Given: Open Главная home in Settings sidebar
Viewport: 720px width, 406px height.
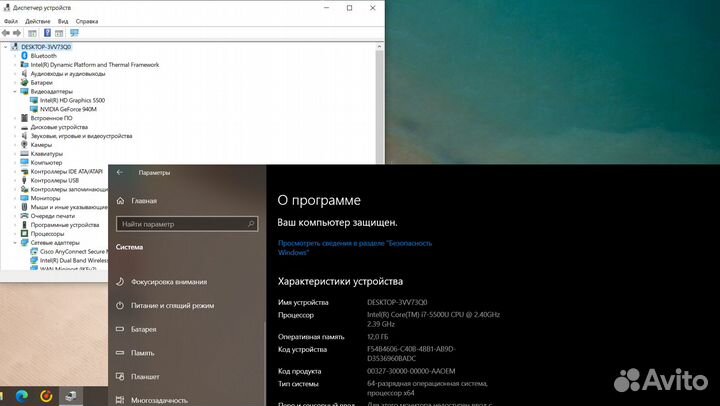Looking at the screenshot, I should click(x=144, y=200).
